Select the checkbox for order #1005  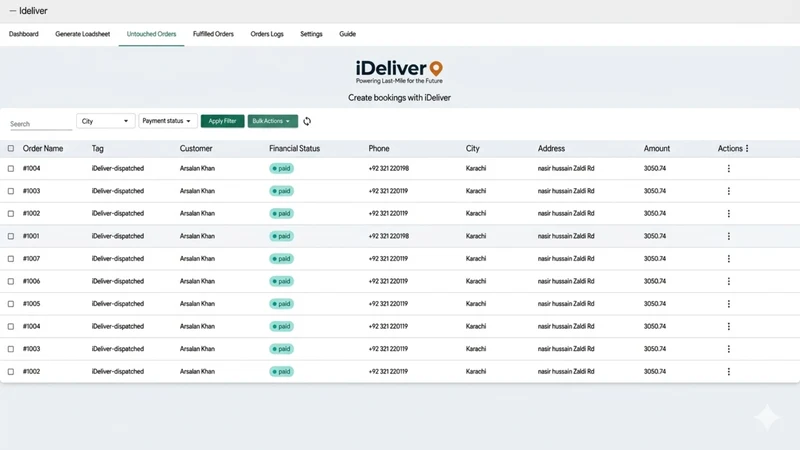pos(11,304)
